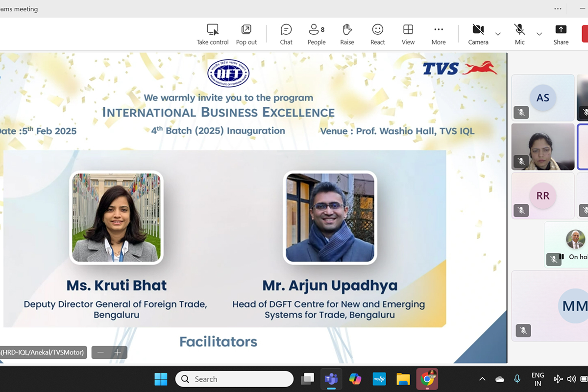The image size is (588, 392).
Task: Click the taskbar Search box
Action: [234, 379]
